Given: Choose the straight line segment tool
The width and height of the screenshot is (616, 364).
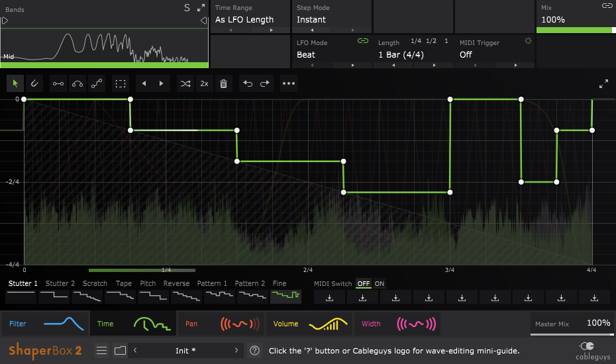Looking at the screenshot, I should 58,83.
